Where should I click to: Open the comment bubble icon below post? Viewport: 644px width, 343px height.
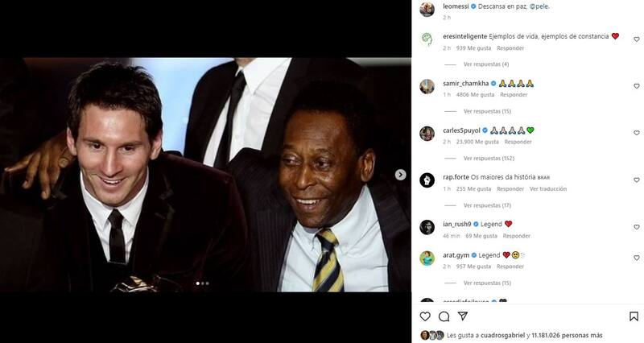(x=444, y=316)
